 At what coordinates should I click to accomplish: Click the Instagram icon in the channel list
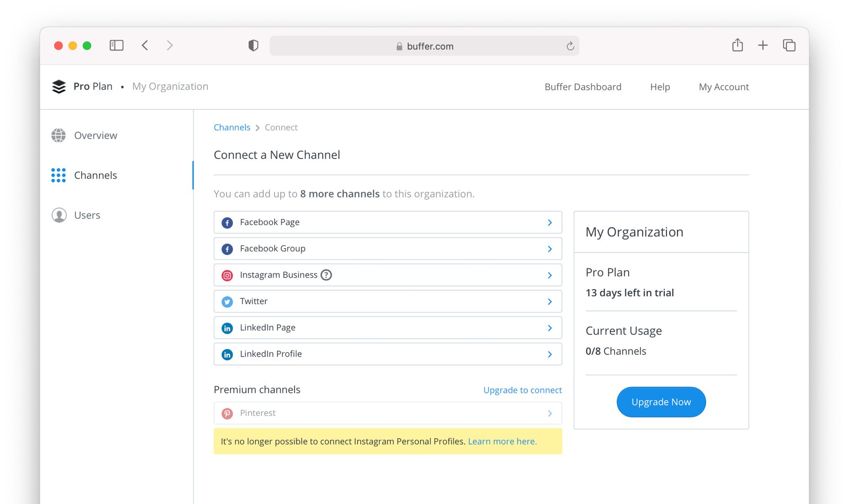click(x=227, y=275)
